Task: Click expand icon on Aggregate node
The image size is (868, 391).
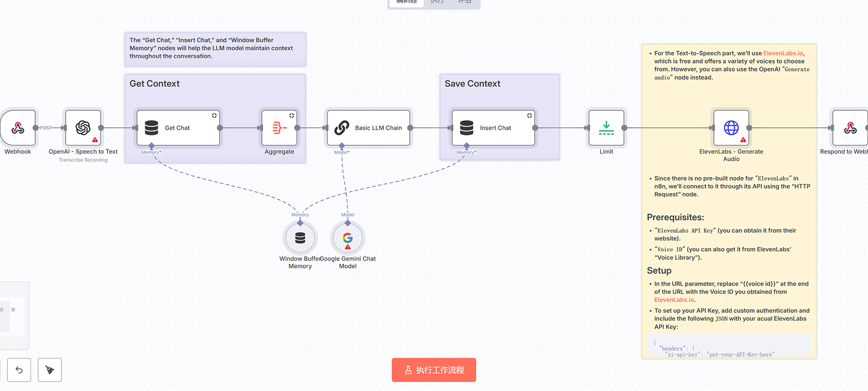Action: click(x=292, y=115)
